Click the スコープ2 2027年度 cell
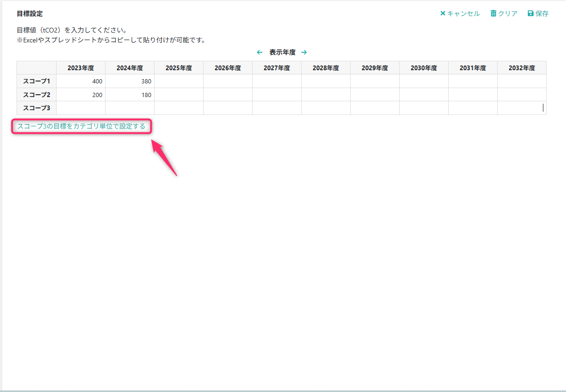The width and height of the screenshot is (566, 392). (277, 95)
